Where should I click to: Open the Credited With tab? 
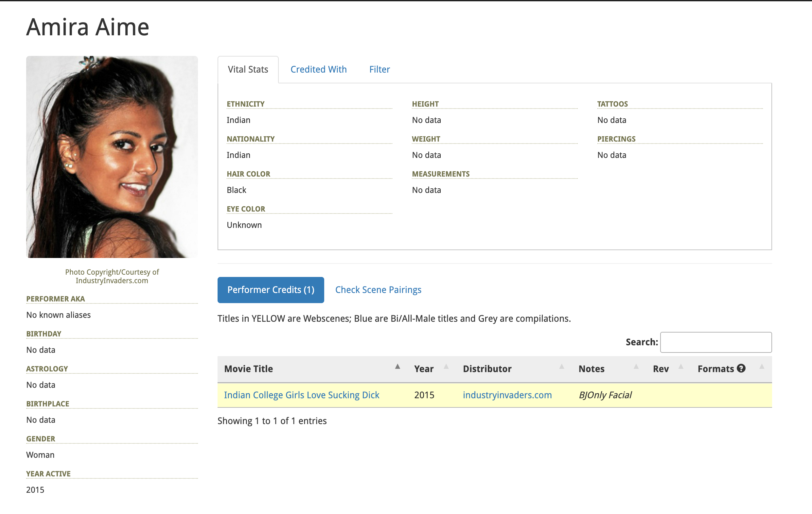point(318,69)
